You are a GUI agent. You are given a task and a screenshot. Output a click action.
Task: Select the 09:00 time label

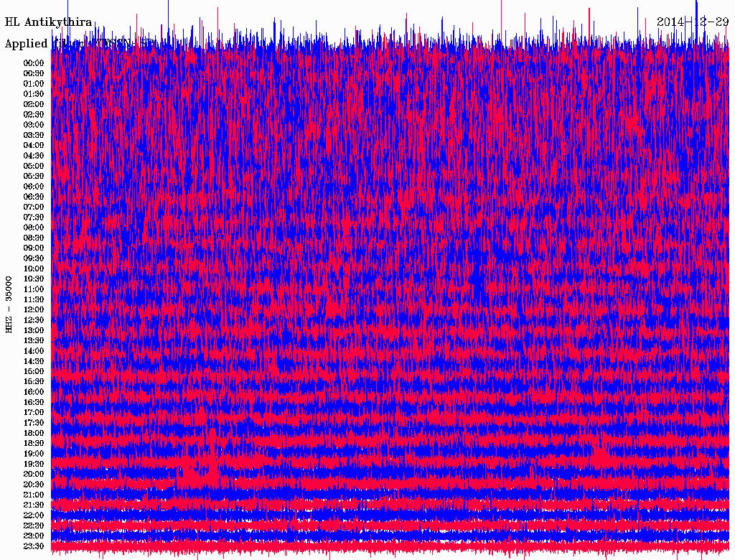pyautogui.click(x=34, y=248)
